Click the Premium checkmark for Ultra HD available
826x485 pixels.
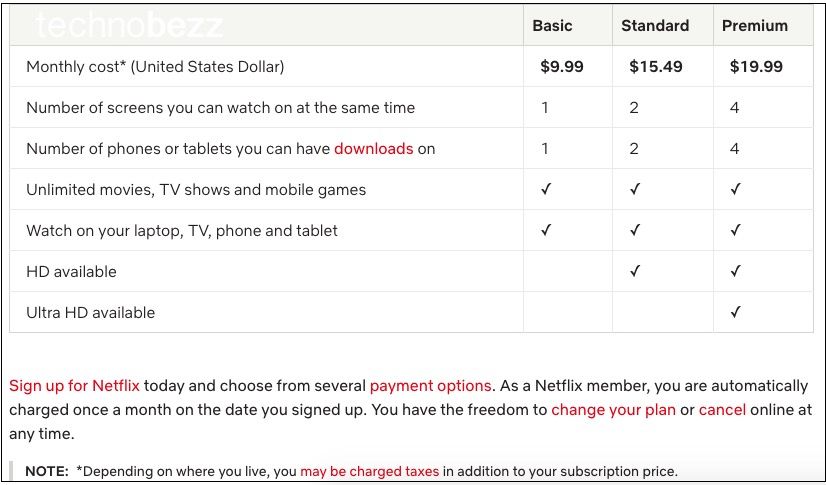tap(735, 312)
